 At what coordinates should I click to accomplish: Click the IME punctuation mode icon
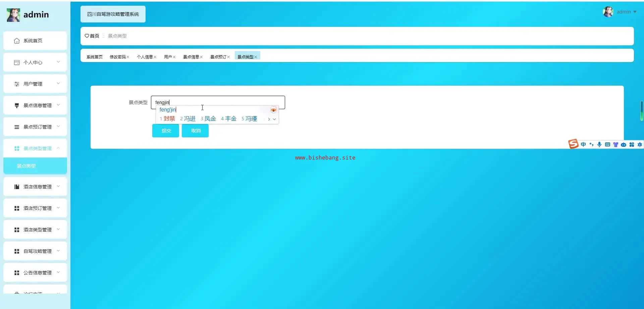591,144
